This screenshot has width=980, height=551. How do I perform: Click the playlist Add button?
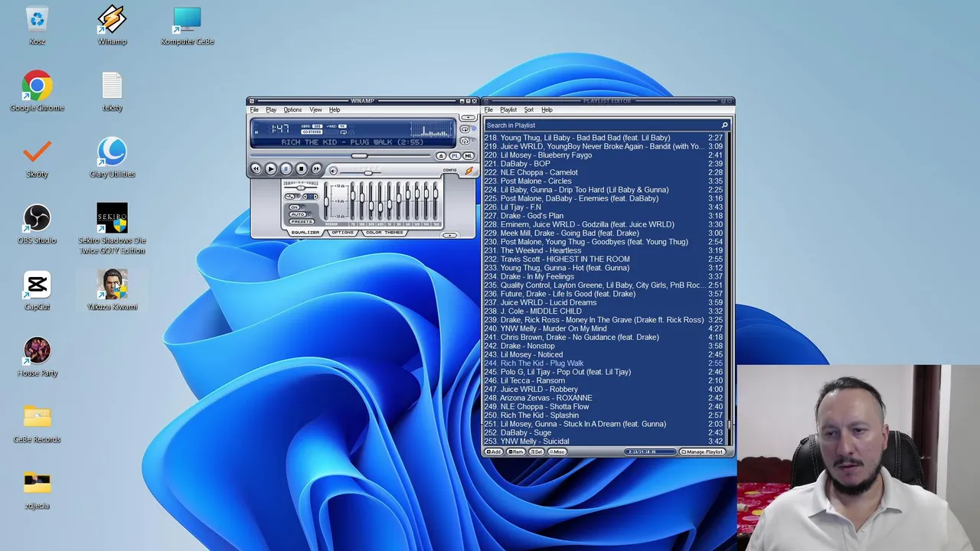point(494,452)
